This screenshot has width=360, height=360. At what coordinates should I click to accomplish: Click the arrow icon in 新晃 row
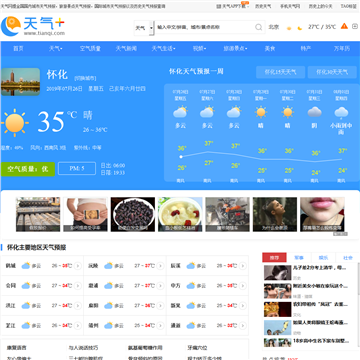coord(243,306)
